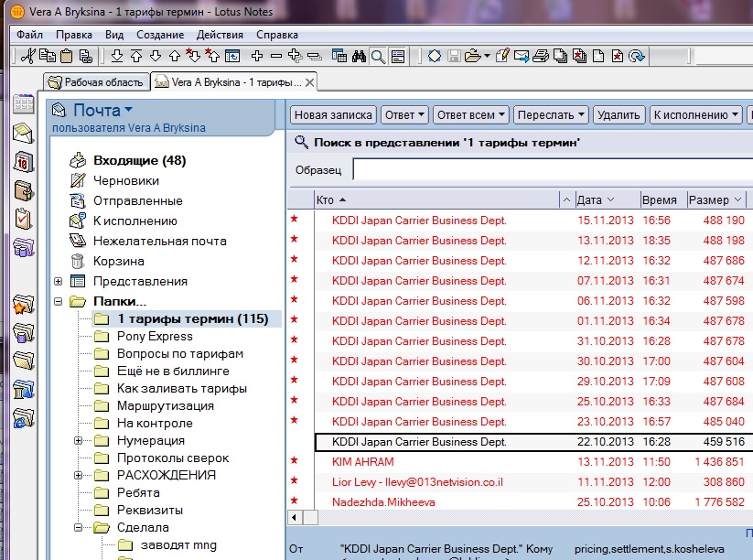753x560 pixels.
Task: Click the stacked plus signs toolbar icon
Action: coord(295,56)
